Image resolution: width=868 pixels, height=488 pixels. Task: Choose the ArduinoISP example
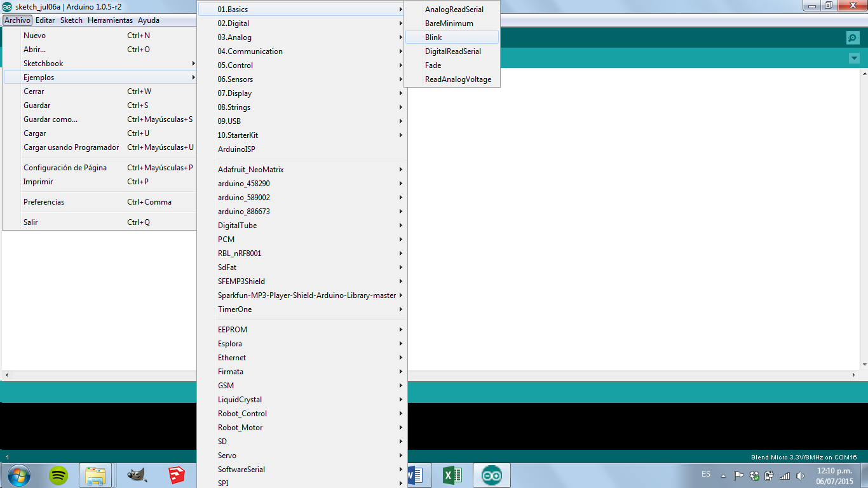click(x=302, y=149)
